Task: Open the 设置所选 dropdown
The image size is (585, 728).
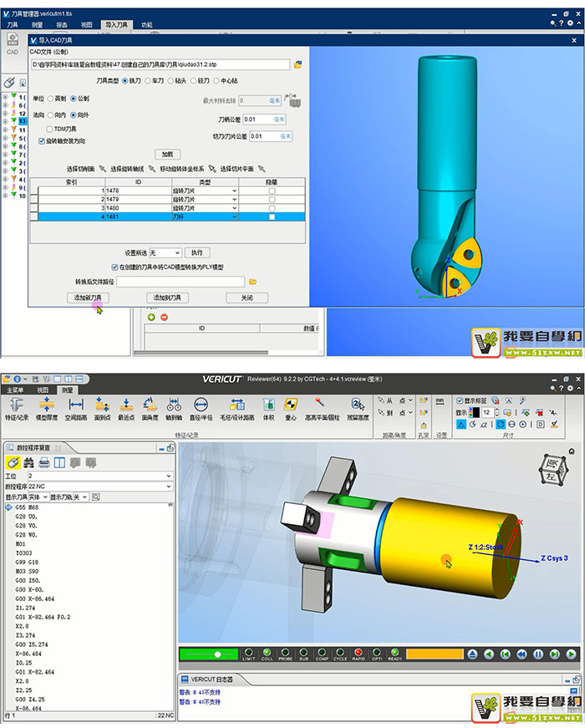Action: click(x=165, y=252)
